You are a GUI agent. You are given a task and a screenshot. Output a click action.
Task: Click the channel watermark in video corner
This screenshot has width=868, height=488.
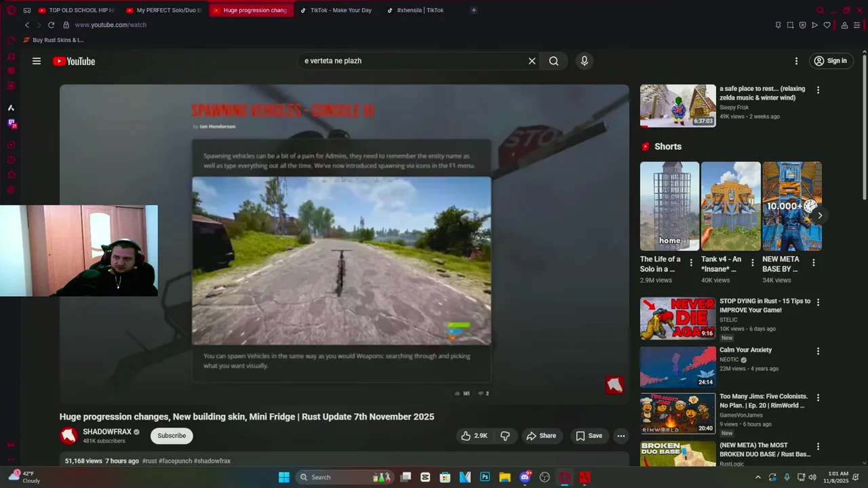(x=614, y=385)
